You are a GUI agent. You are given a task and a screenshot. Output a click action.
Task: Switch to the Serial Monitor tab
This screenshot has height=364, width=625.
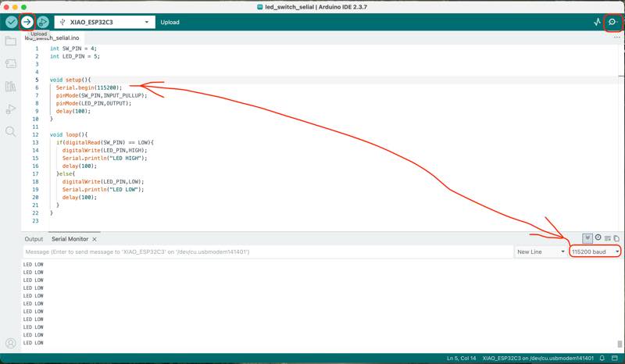[x=70, y=239]
